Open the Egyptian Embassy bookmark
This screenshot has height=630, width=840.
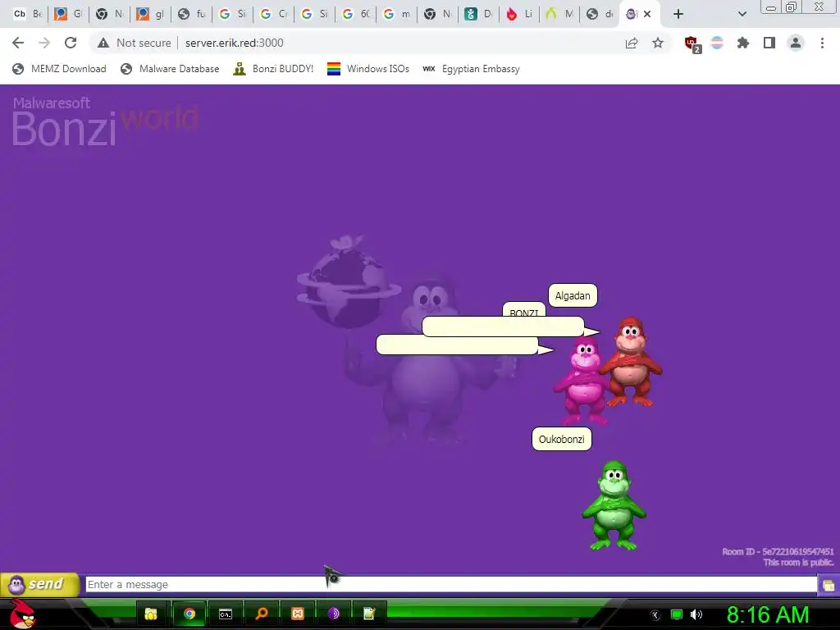coord(471,69)
